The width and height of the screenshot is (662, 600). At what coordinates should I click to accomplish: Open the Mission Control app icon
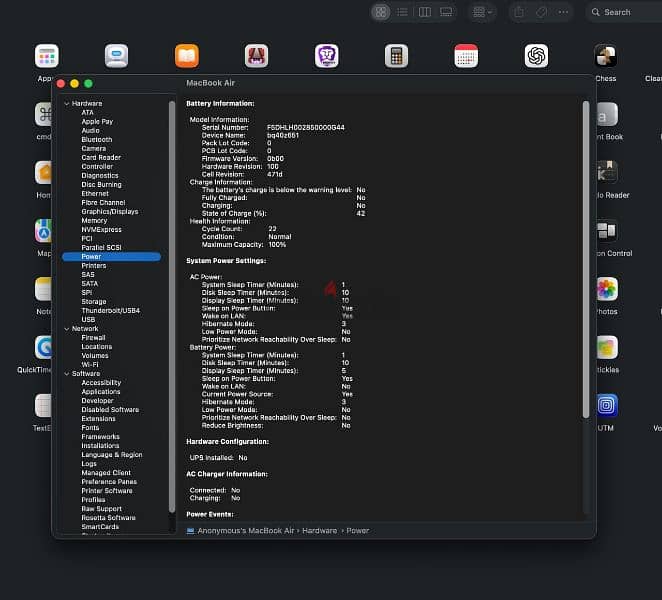coord(607,231)
